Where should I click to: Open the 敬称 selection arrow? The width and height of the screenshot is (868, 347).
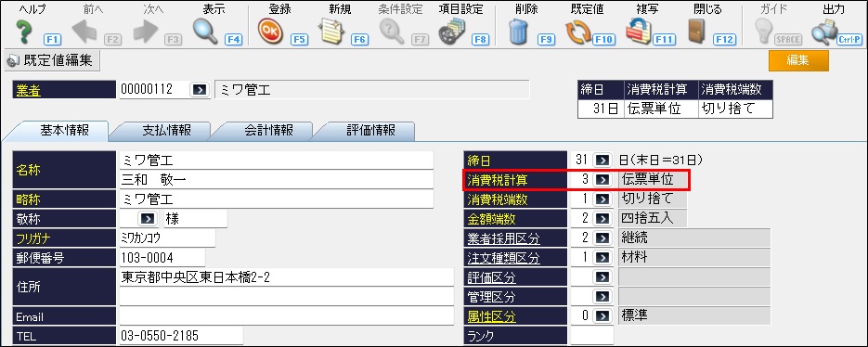coord(148,219)
